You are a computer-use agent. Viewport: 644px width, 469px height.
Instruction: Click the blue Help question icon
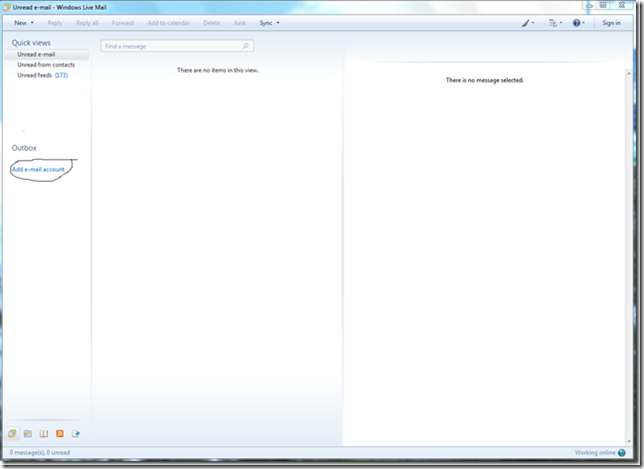click(x=576, y=23)
